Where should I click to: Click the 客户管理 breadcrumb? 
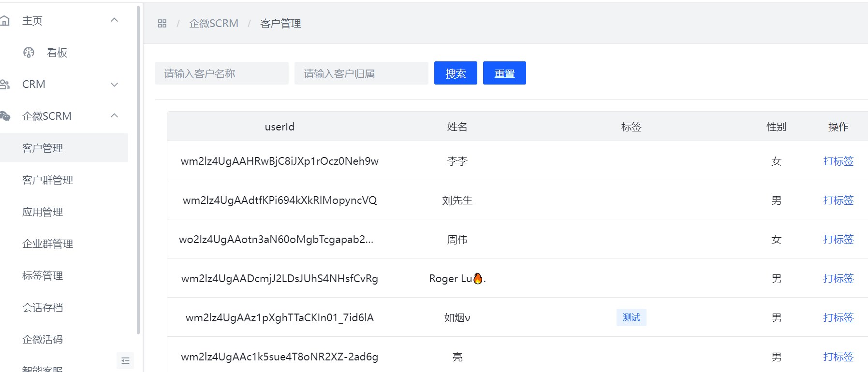pos(280,23)
